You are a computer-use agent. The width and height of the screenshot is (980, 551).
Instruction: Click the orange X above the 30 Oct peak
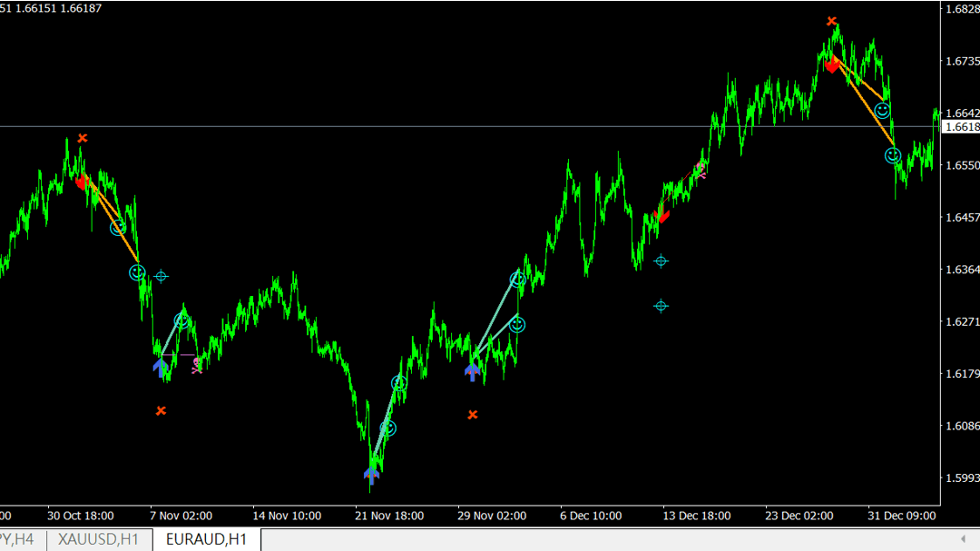point(83,138)
